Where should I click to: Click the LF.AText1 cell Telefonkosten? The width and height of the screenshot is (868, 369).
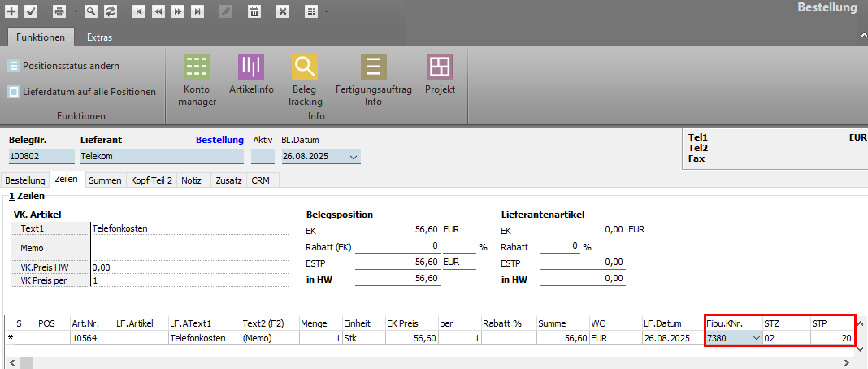pos(204,337)
